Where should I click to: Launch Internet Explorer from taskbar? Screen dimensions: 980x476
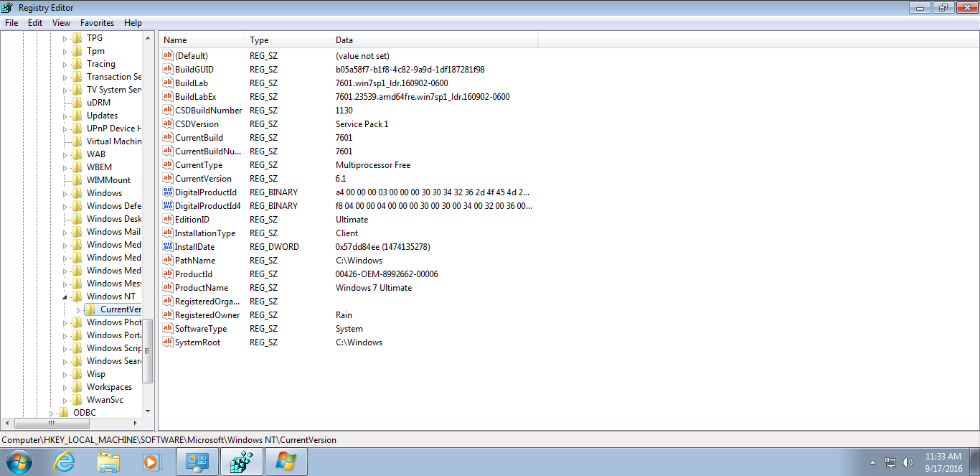point(65,462)
